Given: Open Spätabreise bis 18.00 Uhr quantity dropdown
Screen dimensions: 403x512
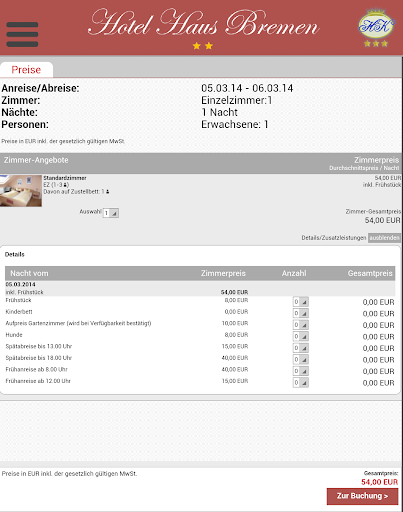Looking at the screenshot, I should tap(301, 360).
